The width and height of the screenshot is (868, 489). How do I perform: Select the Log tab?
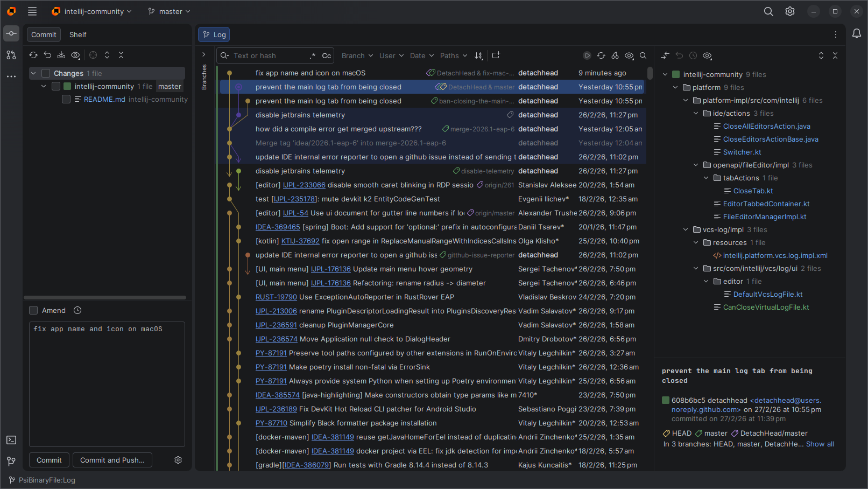coord(214,34)
